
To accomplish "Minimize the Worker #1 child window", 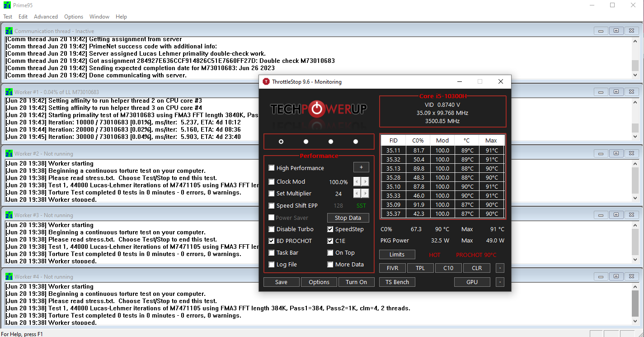I will (601, 92).
